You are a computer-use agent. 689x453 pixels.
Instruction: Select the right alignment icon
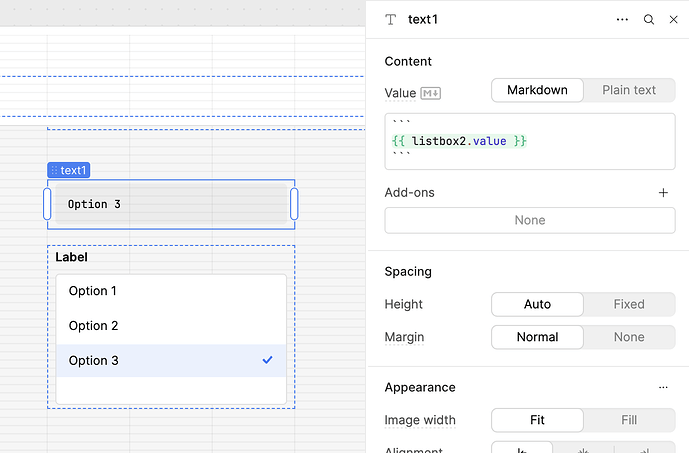click(x=644, y=449)
